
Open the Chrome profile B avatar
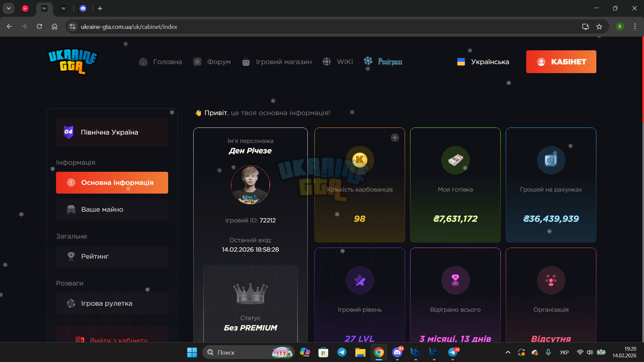click(620, 27)
